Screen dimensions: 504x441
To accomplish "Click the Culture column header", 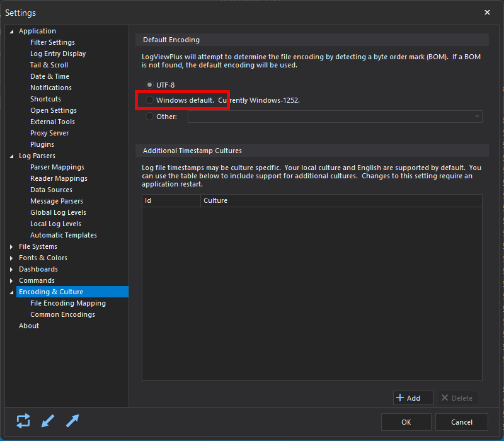I will pos(341,200).
